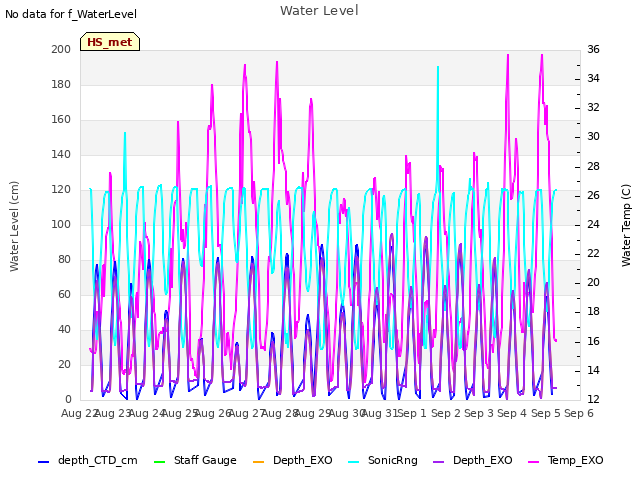Click the green Staff Gauge legend swatch
The height and width of the screenshot is (480, 640).
[x=159, y=462]
